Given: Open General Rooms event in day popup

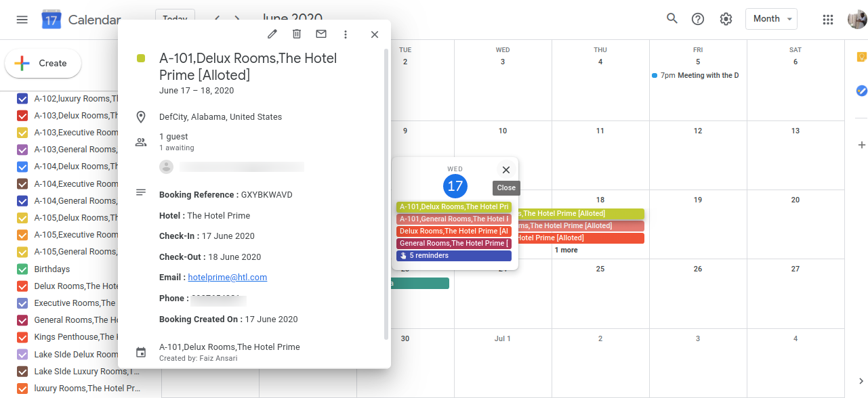Looking at the screenshot, I should click(454, 244).
